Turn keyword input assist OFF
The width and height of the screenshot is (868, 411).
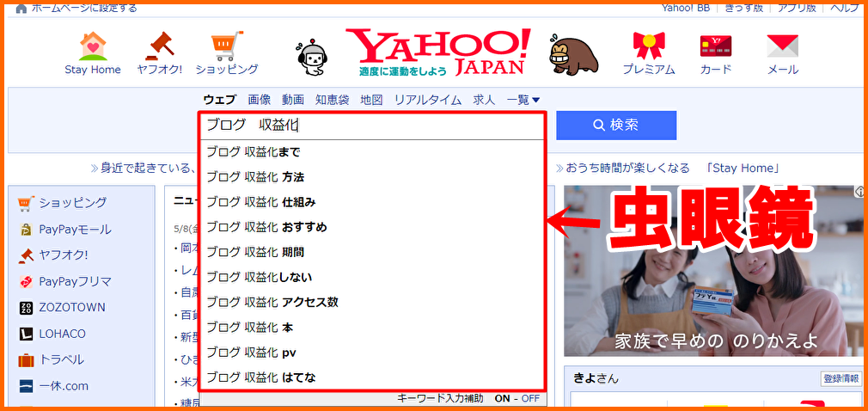530,398
